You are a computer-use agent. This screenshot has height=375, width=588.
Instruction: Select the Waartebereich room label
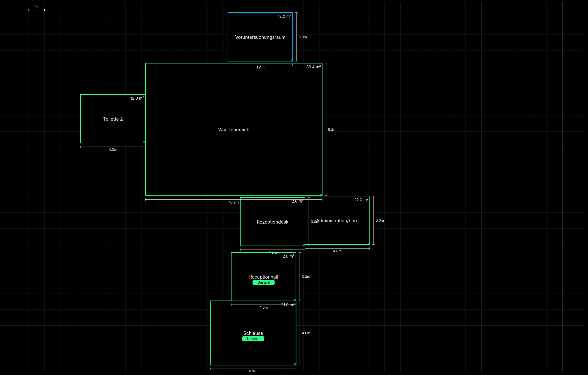point(234,130)
